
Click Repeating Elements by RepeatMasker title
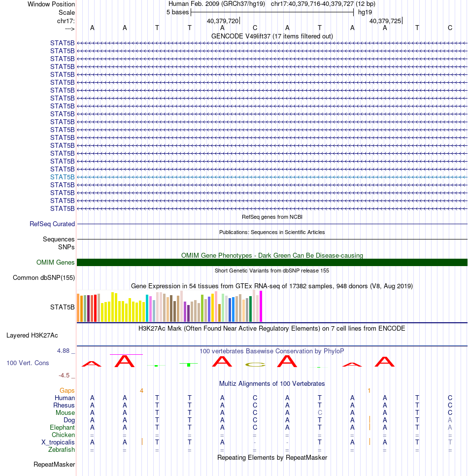[272, 458]
